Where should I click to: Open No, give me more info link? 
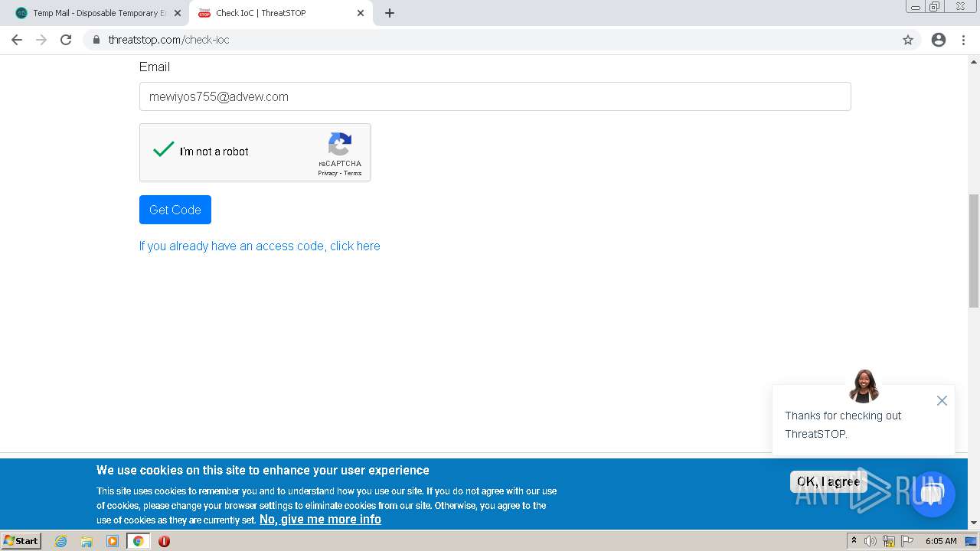(320, 519)
